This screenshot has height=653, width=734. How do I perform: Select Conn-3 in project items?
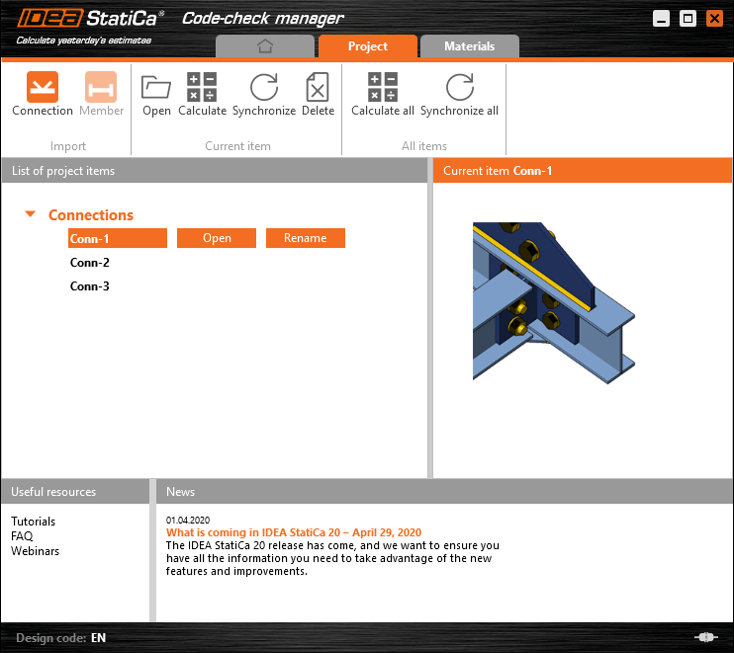click(89, 286)
